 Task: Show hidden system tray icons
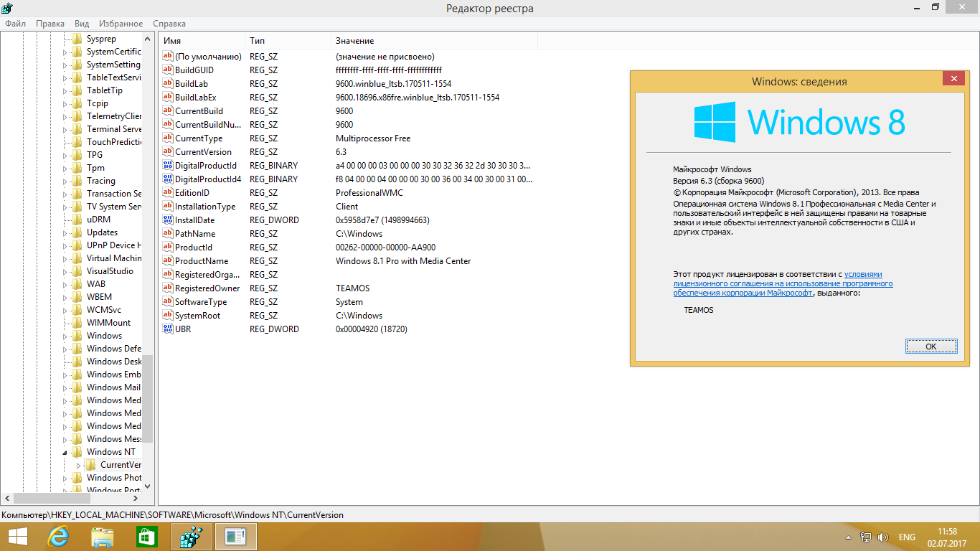tap(848, 537)
